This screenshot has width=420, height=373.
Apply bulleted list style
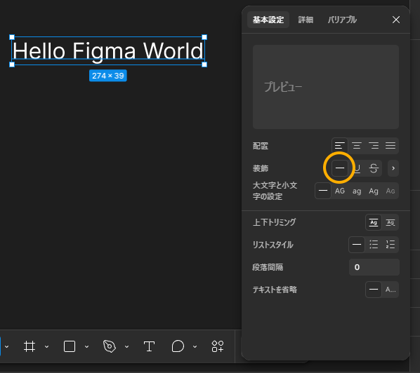pyautogui.click(x=374, y=245)
